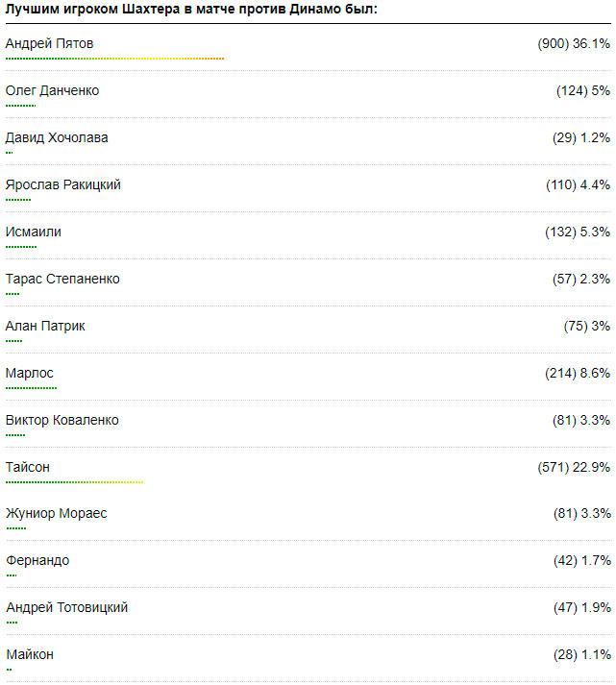Click the Андрей Тотовицкий entry
The image size is (616, 685).
click(x=66, y=608)
